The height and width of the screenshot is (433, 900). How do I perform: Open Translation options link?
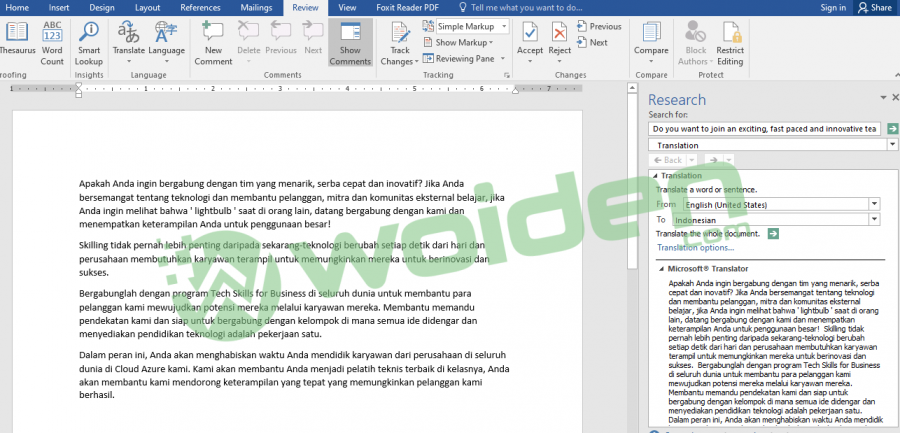point(696,248)
